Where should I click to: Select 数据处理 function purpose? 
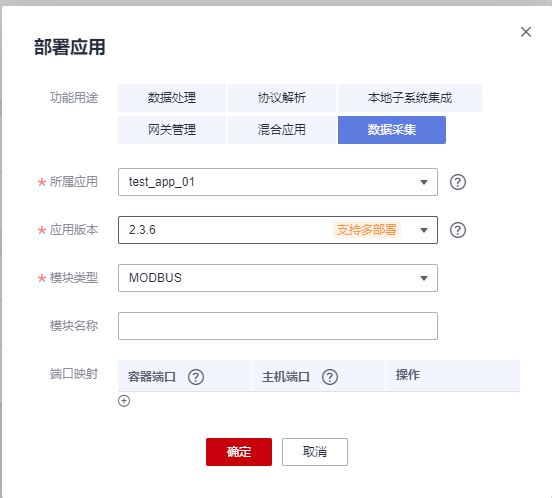pyautogui.click(x=172, y=98)
